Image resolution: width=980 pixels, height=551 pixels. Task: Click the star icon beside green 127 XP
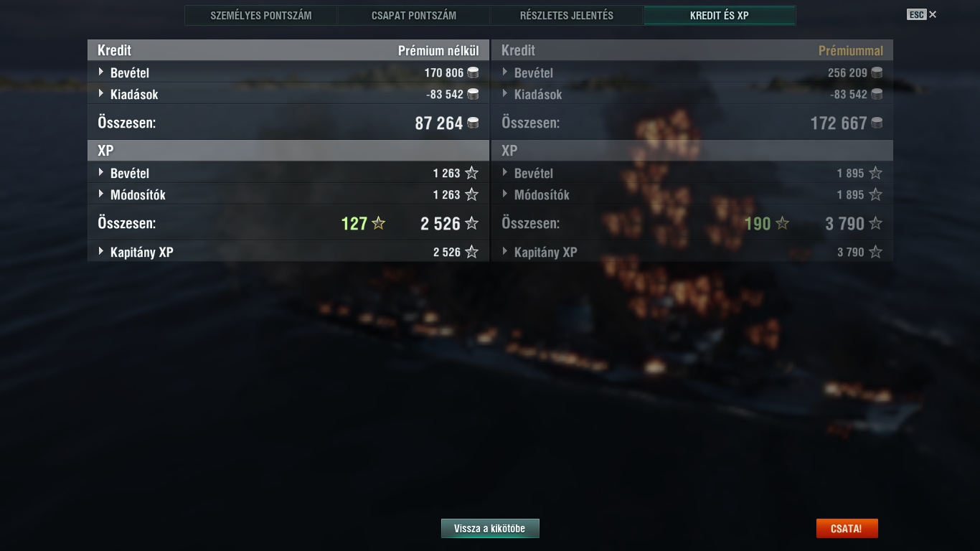pos(379,223)
